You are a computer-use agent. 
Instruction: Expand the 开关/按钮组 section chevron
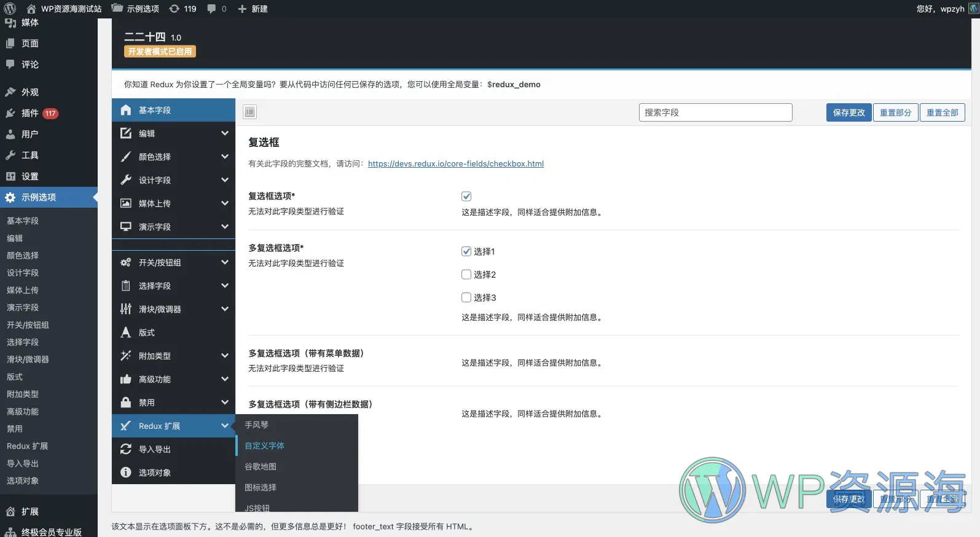click(x=225, y=262)
